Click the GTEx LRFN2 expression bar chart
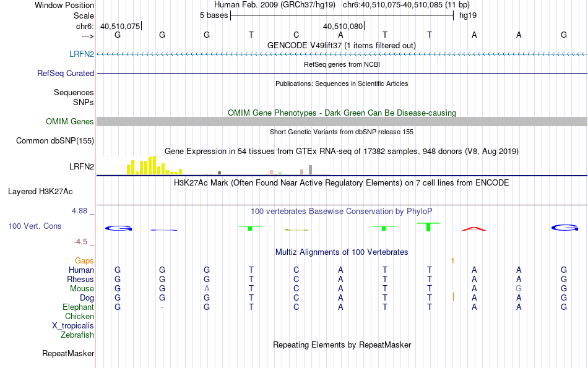This screenshot has height=368, width=588. pos(214,165)
